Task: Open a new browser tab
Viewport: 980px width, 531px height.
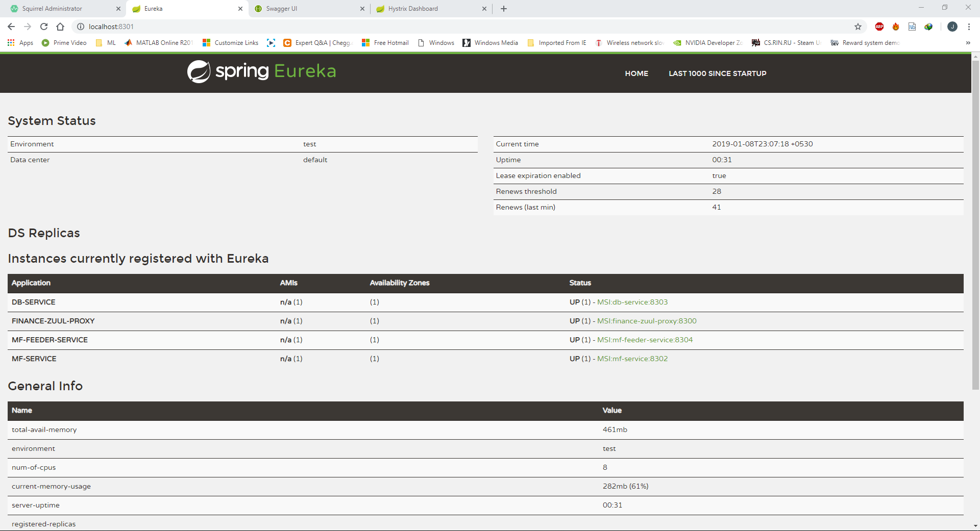Action: (x=504, y=9)
